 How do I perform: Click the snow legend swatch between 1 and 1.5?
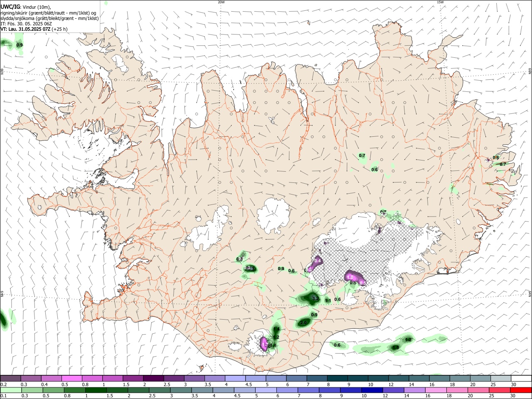(113, 379)
